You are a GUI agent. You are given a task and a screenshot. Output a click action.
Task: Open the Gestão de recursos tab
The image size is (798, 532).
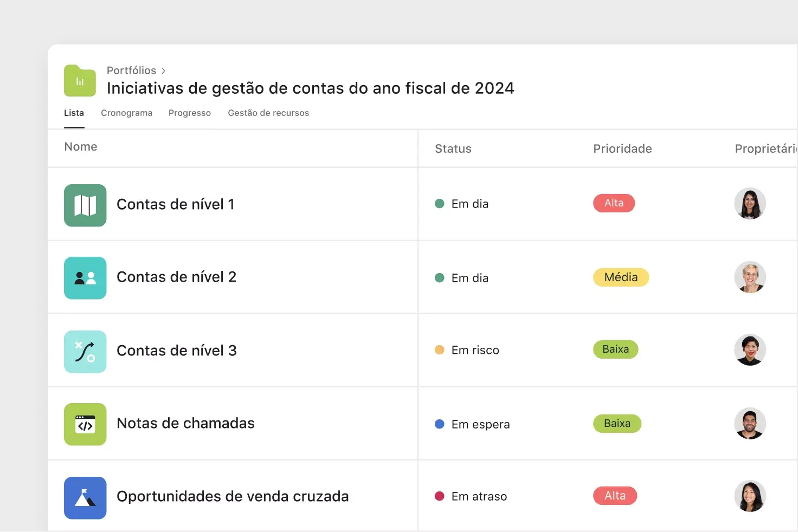pos(268,113)
